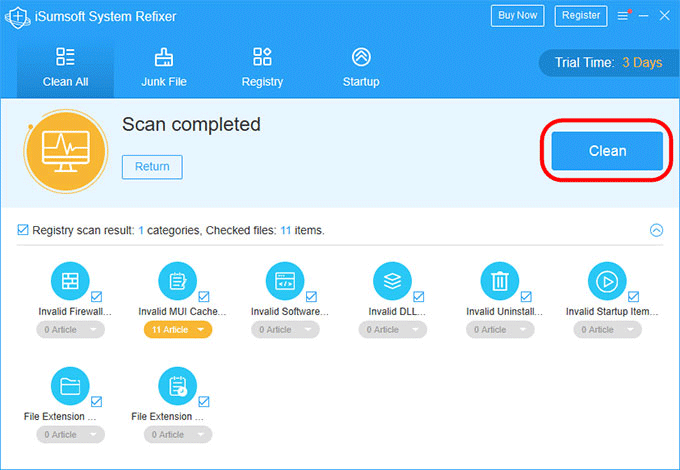680x470 pixels.
Task: Open the 0 Article dropdown under the notepad-icon File Extension item
Action: click(x=178, y=434)
